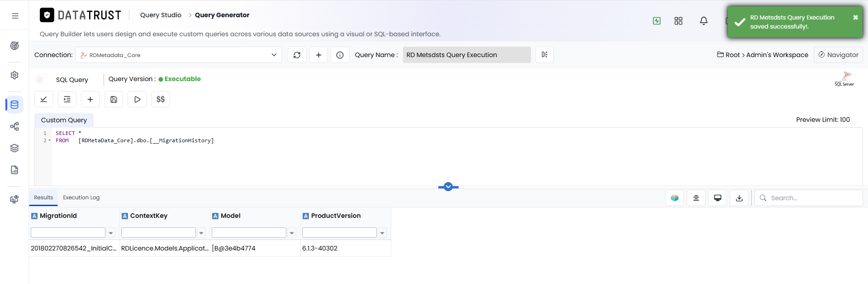Select cell 6.1.3-40302
Viewport: 868px width, 284px height.
click(x=346, y=248)
